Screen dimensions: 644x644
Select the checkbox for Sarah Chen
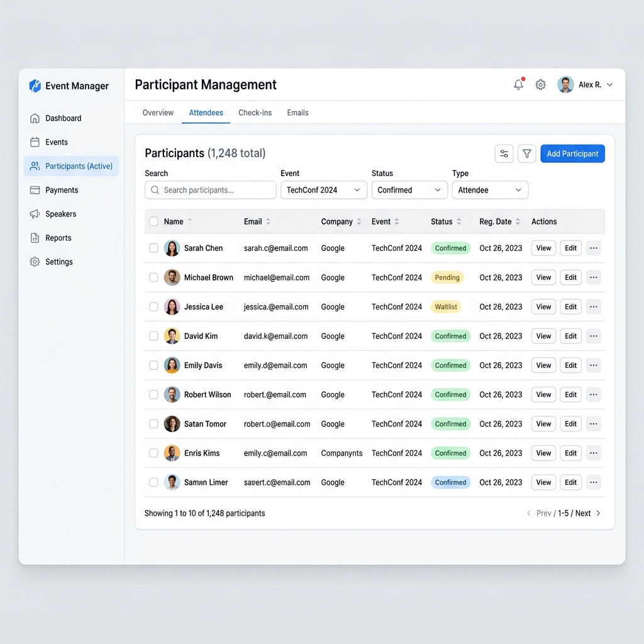(153, 248)
